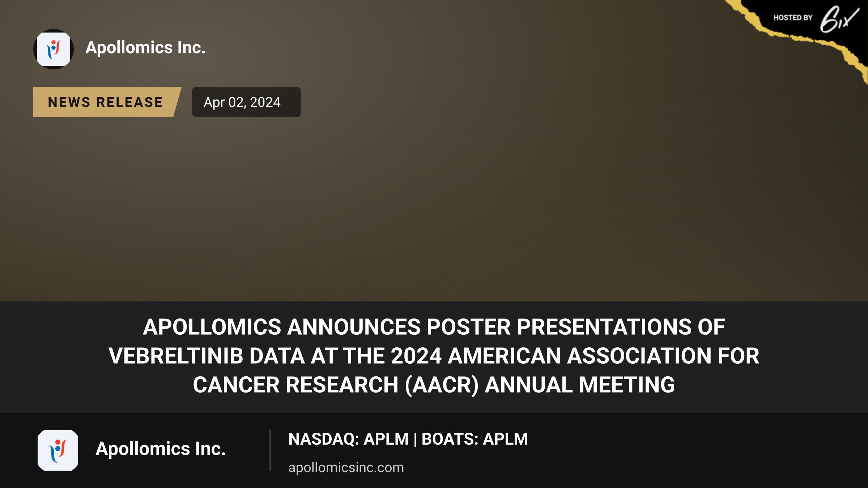Click headline line CANCER RESEARCH (AACR) ANNUAL MEETING
Screen dimensions: 868x488
[434, 385]
